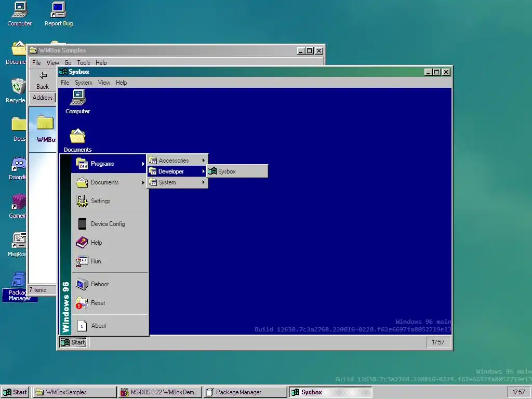Switch to WMBox Samples taskbar button
Screen dimensions: 532x399
click(75, 392)
